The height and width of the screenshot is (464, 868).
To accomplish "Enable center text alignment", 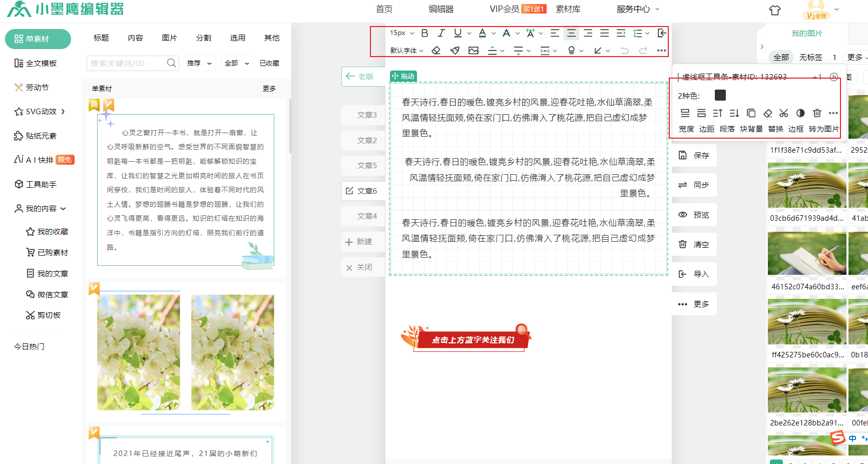I will (x=571, y=33).
